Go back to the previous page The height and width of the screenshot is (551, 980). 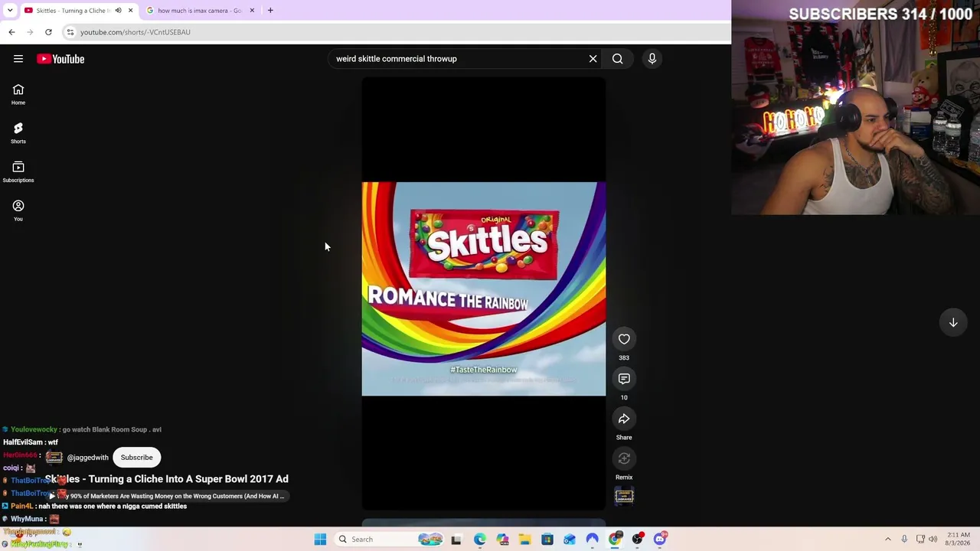pyautogui.click(x=11, y=32)
